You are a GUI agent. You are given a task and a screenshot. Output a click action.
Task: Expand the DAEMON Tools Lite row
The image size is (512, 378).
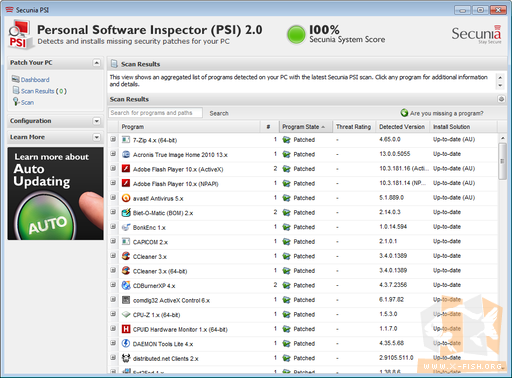coord(113,343)
